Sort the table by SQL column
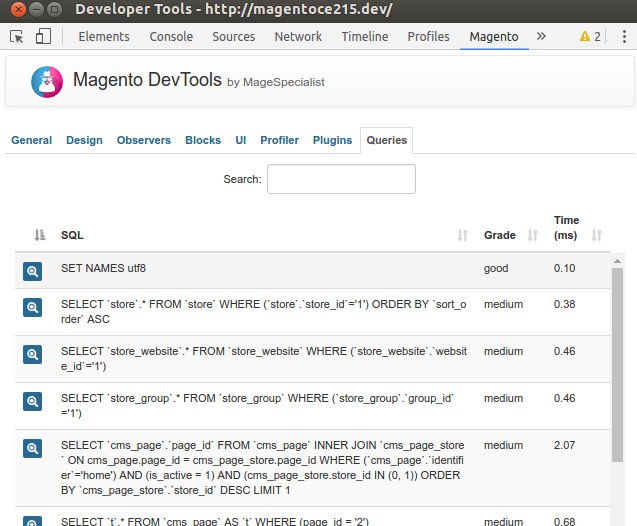The height and width of the screenshot is (526, 637). [462, 236]
